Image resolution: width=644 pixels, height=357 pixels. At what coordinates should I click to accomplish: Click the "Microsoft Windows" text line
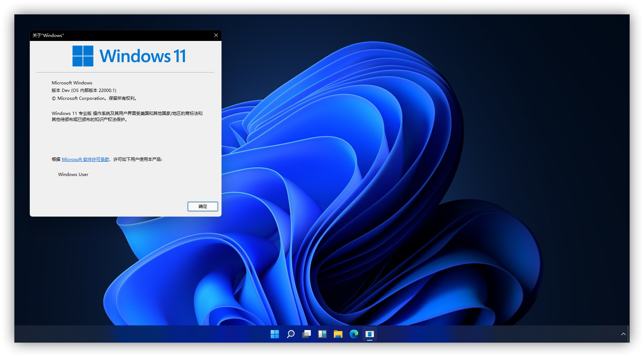point(72,83)
